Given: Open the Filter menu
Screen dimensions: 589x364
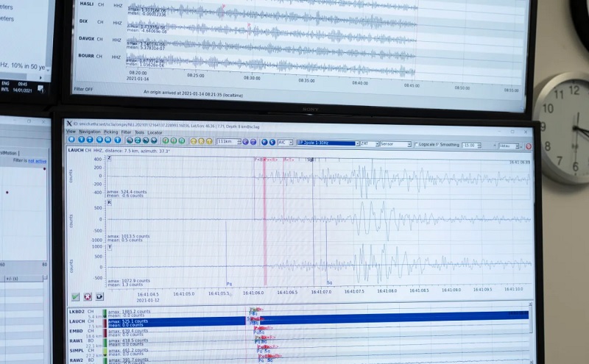Looking at the screenshot, I should (126, 132).
